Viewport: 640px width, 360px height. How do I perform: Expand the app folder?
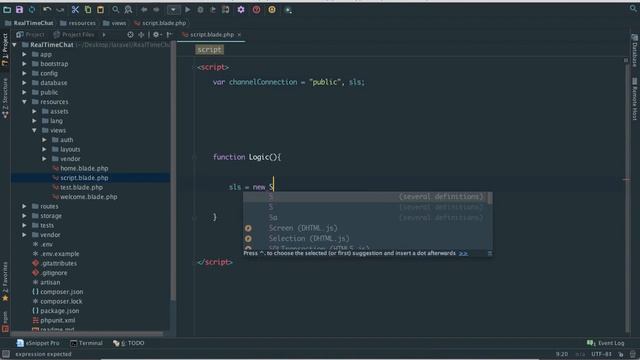[x=24, y=54]
